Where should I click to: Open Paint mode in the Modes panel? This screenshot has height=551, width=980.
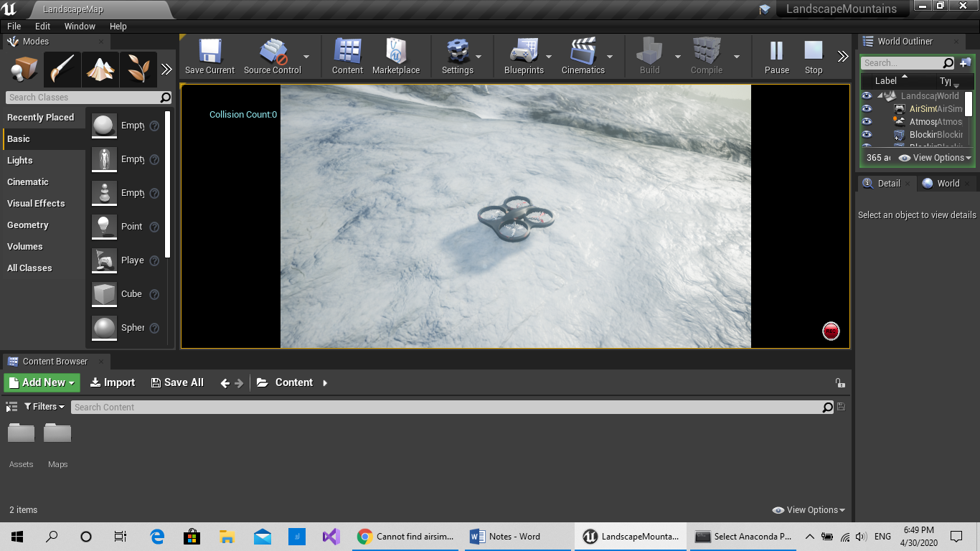(x=62, y=70)
